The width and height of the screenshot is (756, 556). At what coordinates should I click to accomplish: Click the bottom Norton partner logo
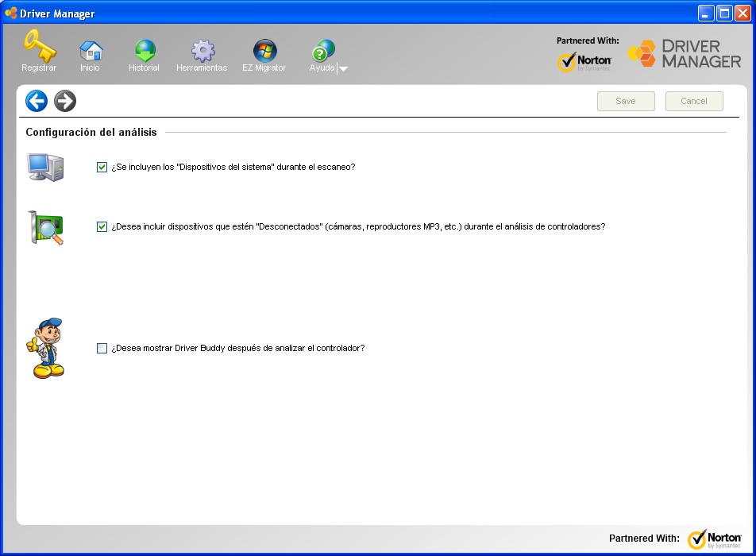click(715, 539)
